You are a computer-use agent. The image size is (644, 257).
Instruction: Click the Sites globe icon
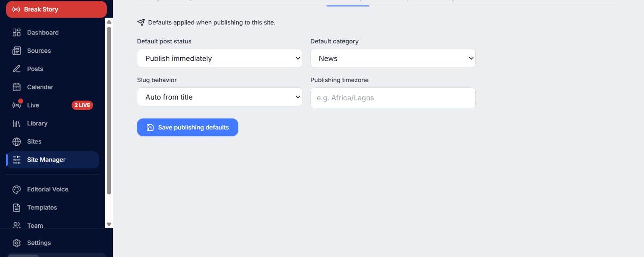click(x=17, y=141)
